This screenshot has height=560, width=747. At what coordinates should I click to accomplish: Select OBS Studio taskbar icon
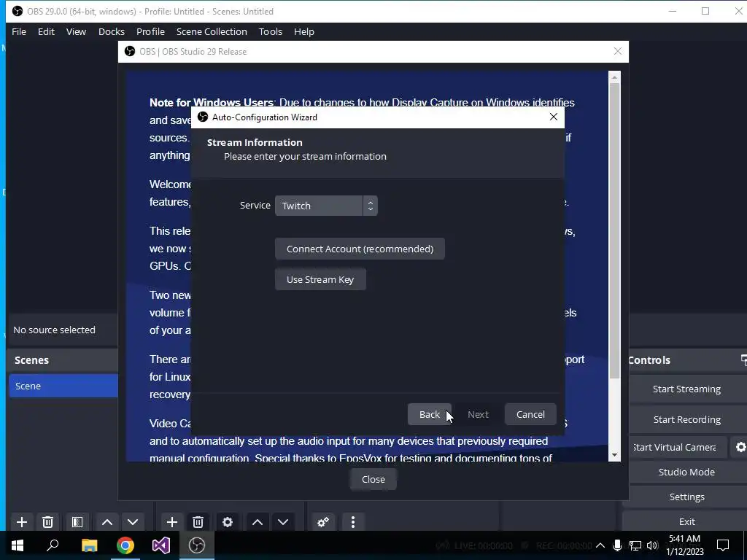click(x=197, y=545)
